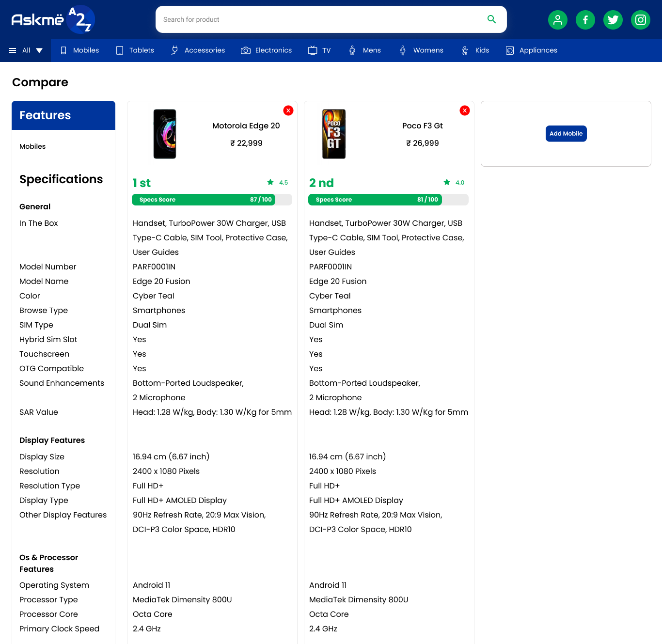Click the Motorola Edge 20 title
Image resolution: width=662 pixels, height=644 pixels.
246,126
